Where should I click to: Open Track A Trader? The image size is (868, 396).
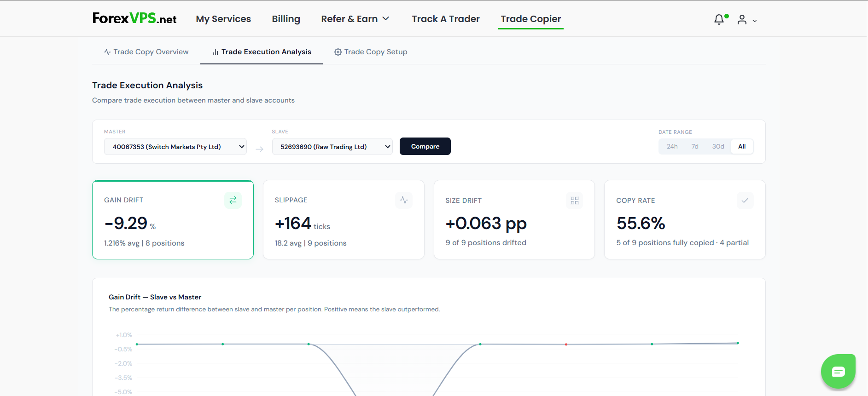[x=446, y=19]
